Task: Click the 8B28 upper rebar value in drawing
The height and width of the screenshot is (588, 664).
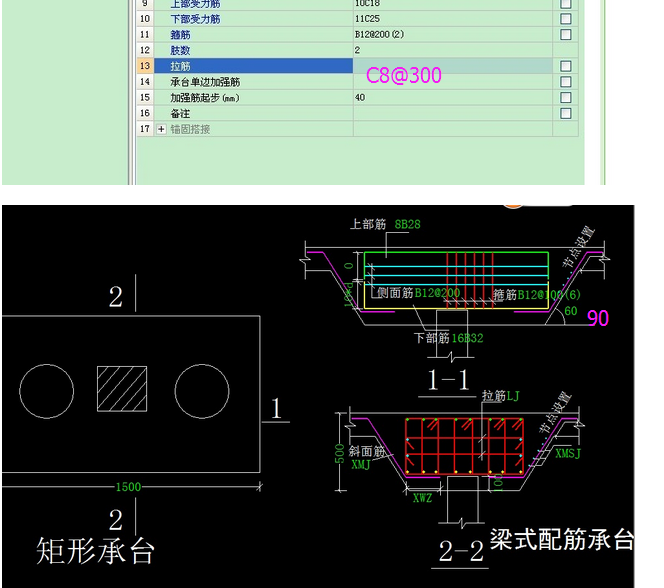Action: click(x=407, y=224)
